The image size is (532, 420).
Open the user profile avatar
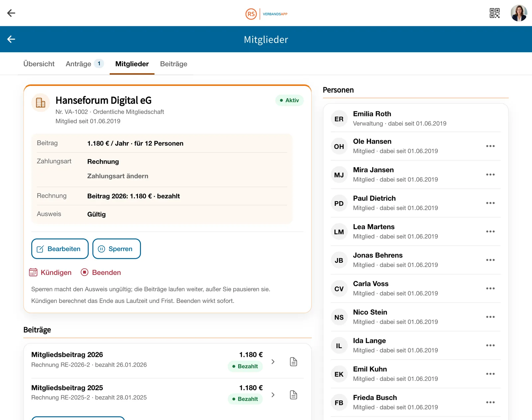click(x=519, y=13)
